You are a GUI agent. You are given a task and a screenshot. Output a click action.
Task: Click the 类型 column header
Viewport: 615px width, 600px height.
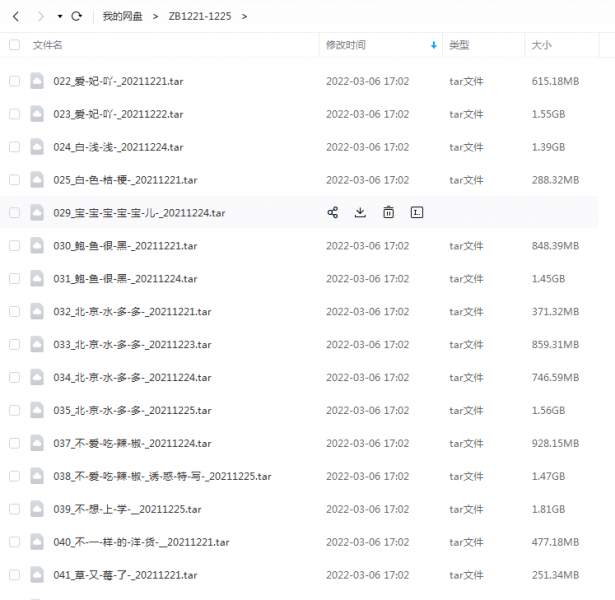click(459, 45)
